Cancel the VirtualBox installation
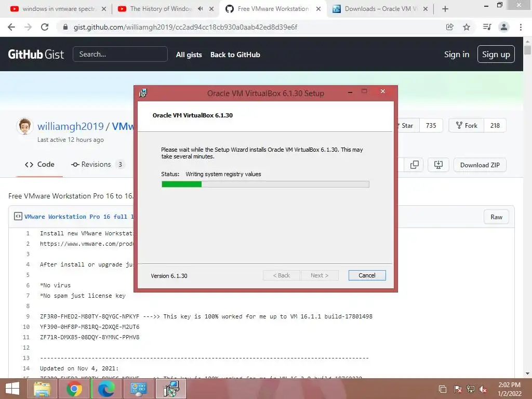The height and width of the screenshot is (399, 532). pos(367,275)
